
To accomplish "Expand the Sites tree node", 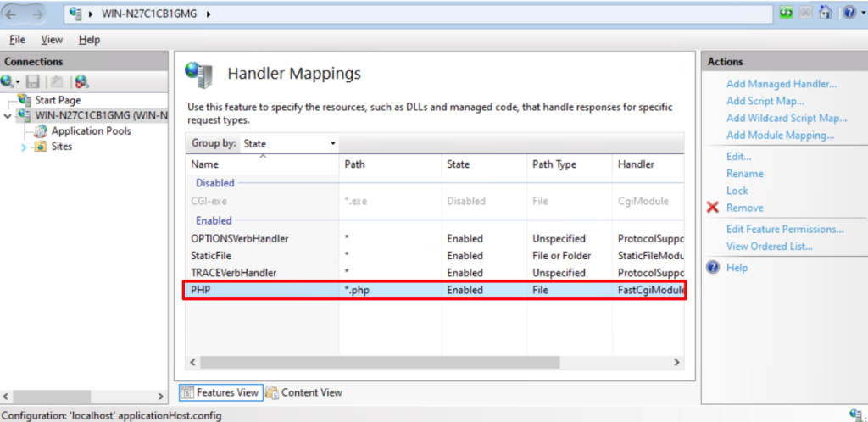I will [x=24, y=147].
